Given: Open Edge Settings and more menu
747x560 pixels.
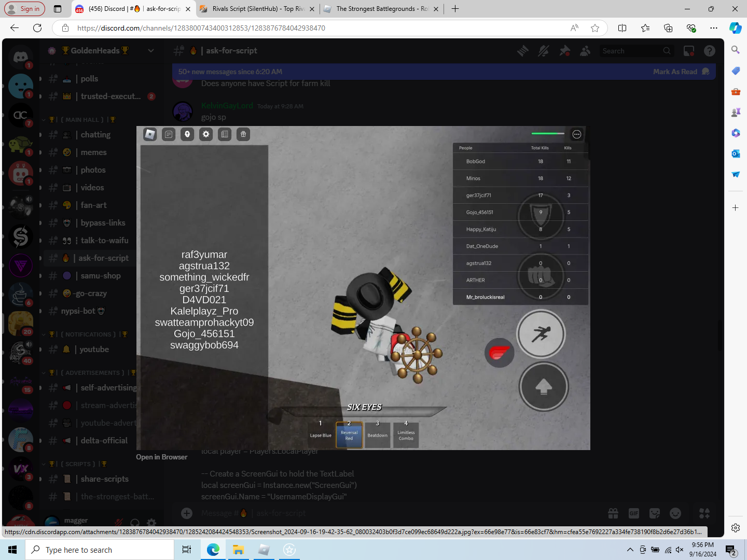Looking at the screenshot, I should point(714,28).
